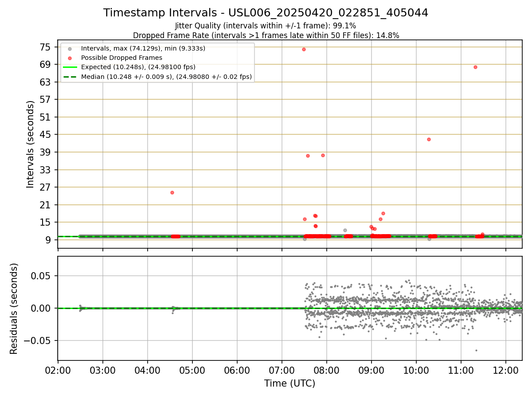Select legend entry "Possible Dropped Frames"
The height and width of the screenshot is (399, 532).
click(x=121, y=58)
